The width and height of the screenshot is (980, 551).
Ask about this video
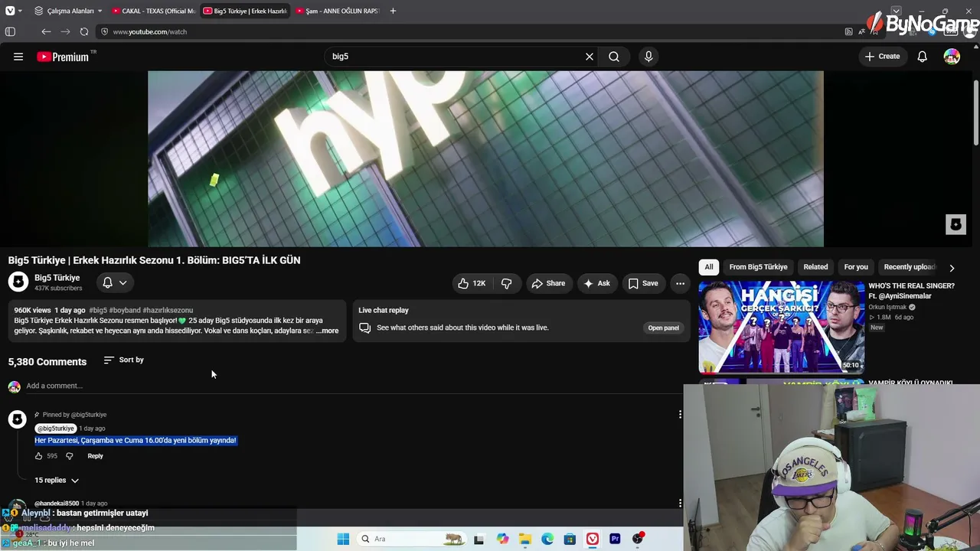[596, 283]
